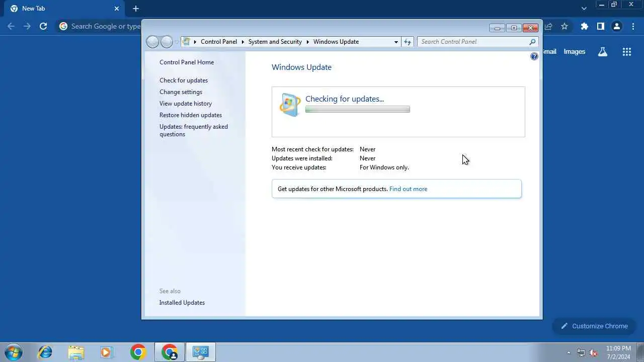Expand the root arrow before the Control Panel breadcrumb
This screenshot has height=362, width=644.
[x=195, y=42]
